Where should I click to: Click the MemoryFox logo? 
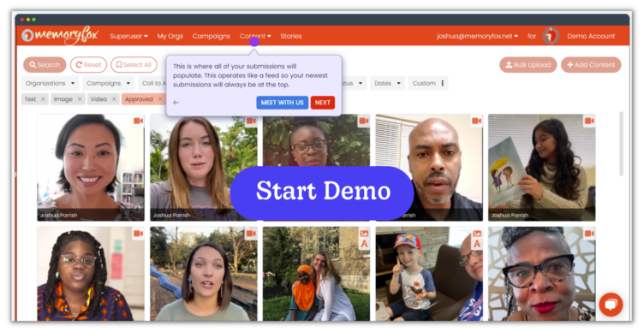point(60,36)
